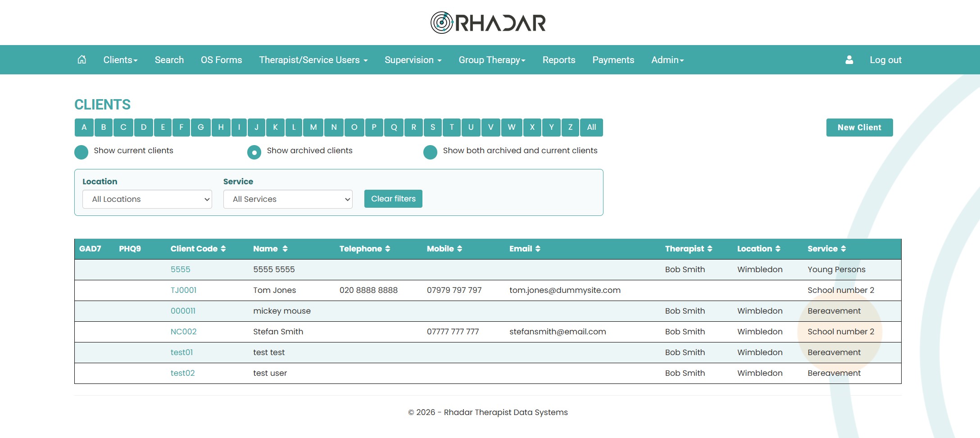Sort table by Location arrows

tap(778, 249)
